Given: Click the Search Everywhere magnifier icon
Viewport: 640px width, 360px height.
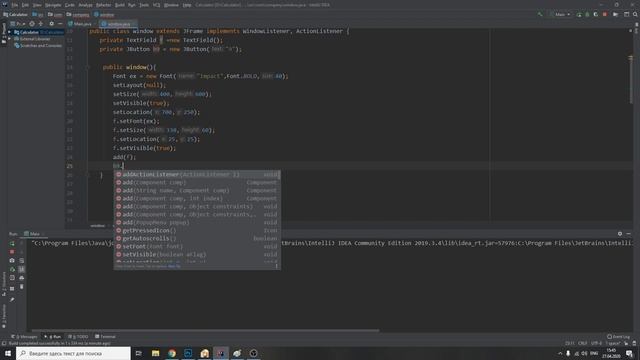Looking at the screenshot, I should click(x=636, y=14).
